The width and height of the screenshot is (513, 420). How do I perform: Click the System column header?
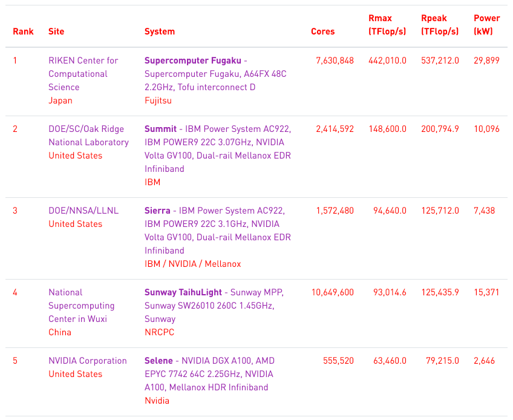[160, 31]
